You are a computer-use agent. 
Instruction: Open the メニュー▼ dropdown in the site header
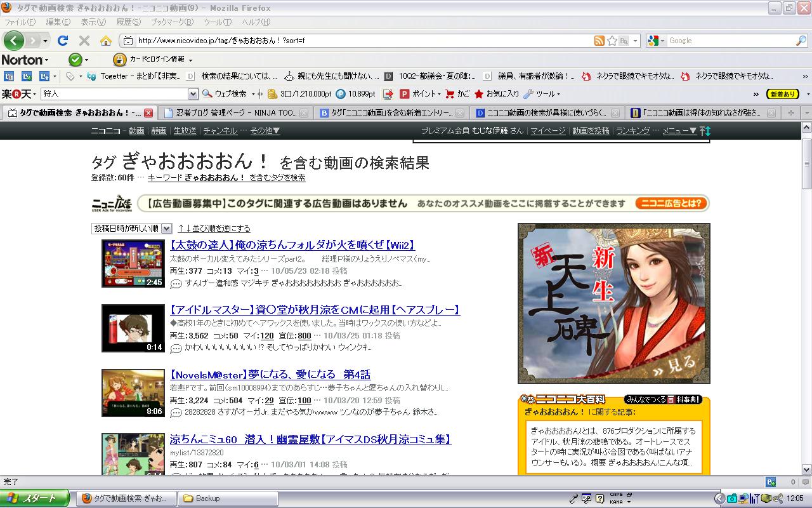(x=679, y=131)
